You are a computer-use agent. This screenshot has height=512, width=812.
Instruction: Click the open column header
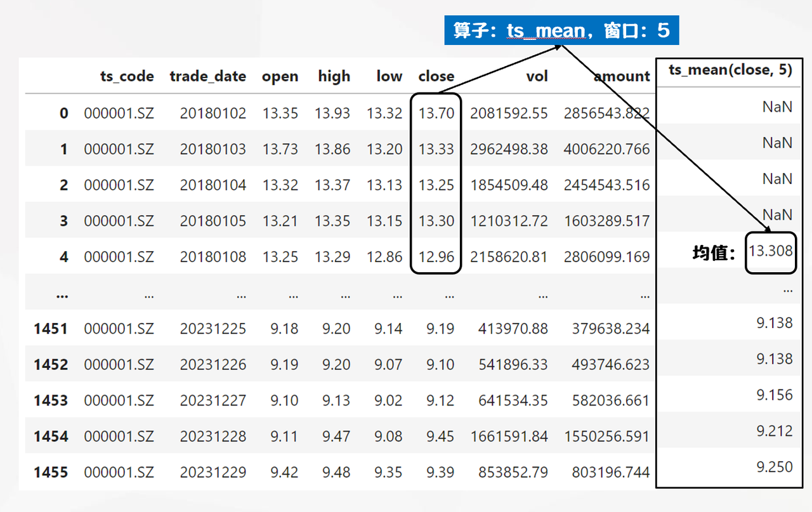tap(280, 77)
